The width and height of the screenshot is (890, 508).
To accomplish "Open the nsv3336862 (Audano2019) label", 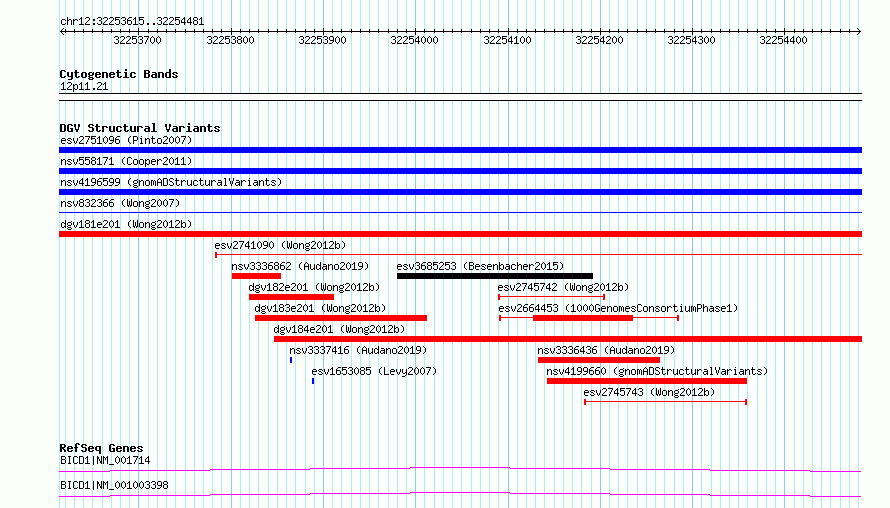I will [300, 266].
